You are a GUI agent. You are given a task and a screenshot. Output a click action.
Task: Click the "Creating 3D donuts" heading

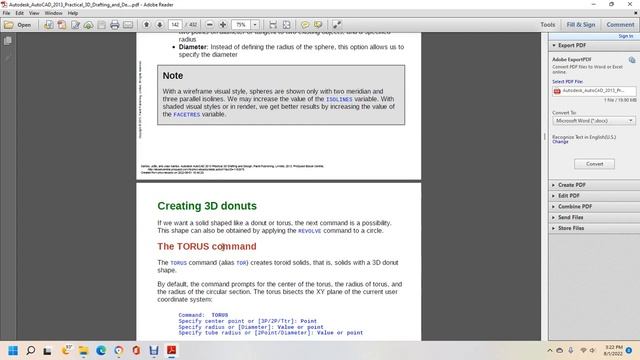coord(207,206)
